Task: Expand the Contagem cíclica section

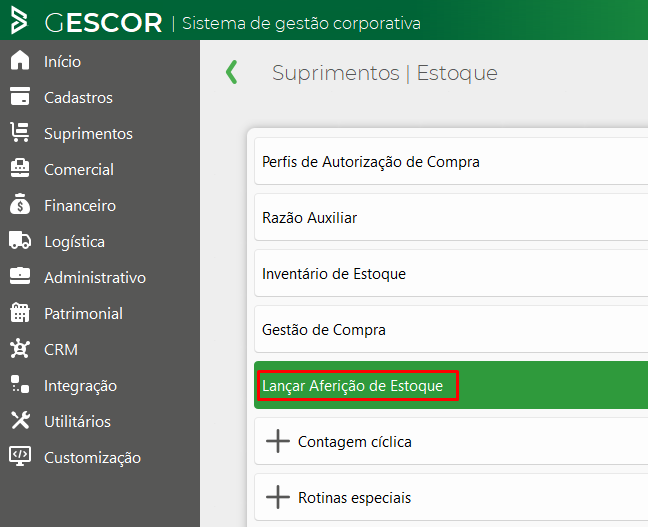Action: tap(277, 441)
